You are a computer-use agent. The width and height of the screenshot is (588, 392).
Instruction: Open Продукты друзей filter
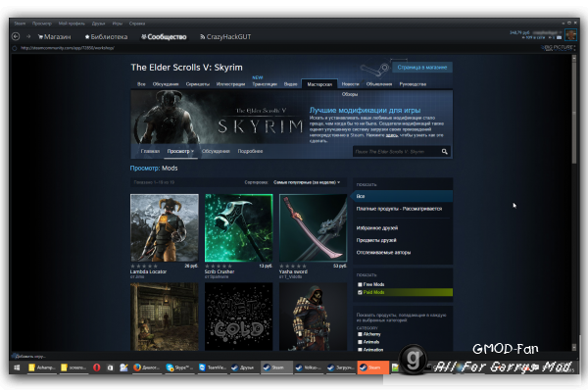pyautogui.click(x=376, y=240)
